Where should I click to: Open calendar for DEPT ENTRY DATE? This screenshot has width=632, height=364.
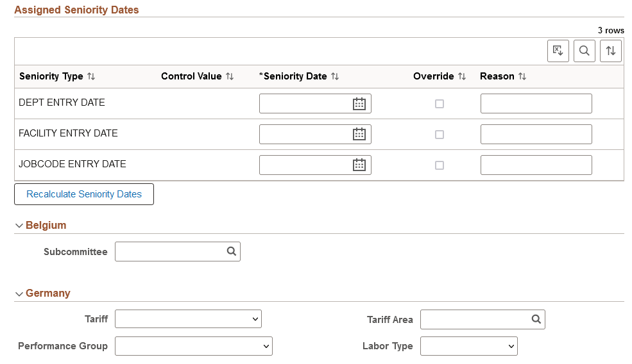pos(359,104)
